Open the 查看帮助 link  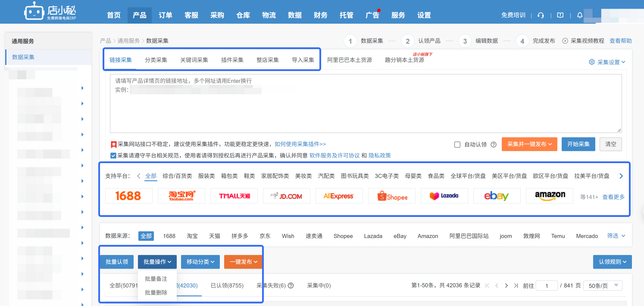click(620, 41)
